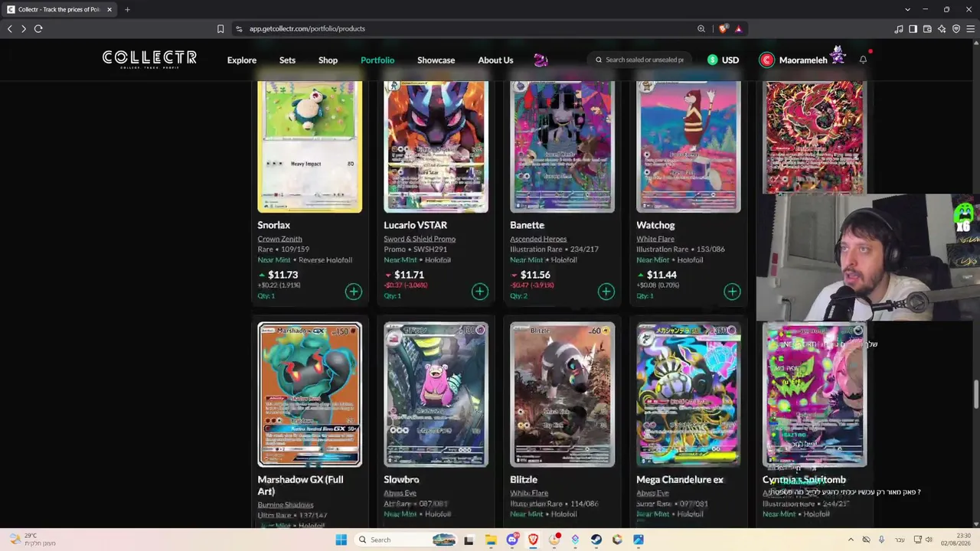Viewport: 980px width, 551px height.
Task: Open White Flare link under Watchog
Action: point(655,239)
